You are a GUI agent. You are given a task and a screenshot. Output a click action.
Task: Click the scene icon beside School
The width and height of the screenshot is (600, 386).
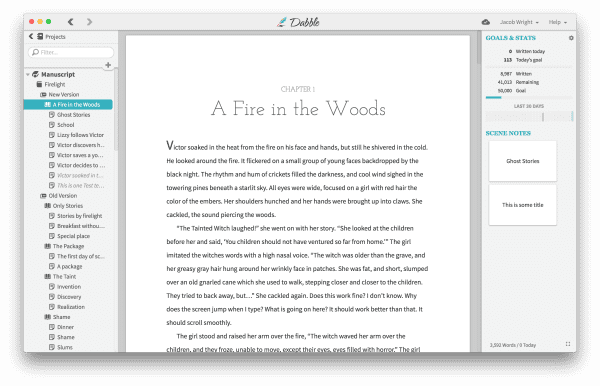coord(52,125)
